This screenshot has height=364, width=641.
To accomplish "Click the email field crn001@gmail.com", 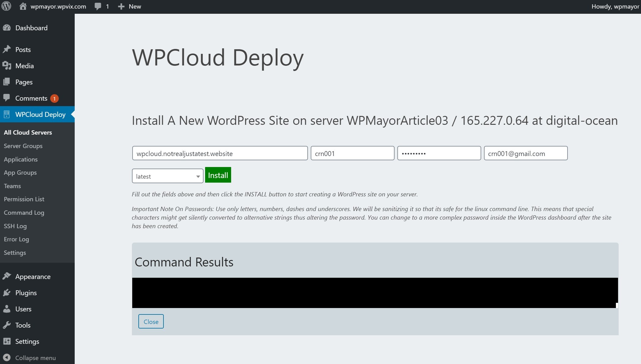I will 526,153.
